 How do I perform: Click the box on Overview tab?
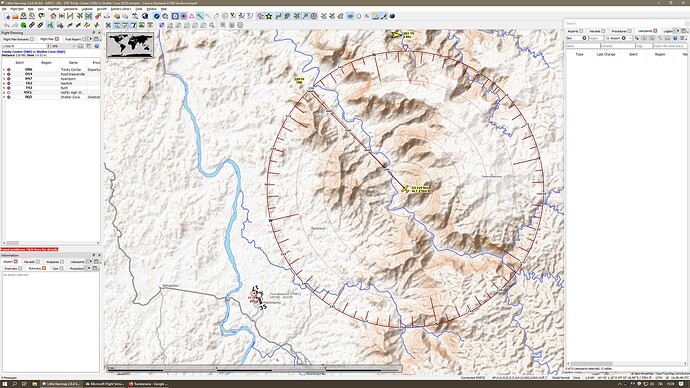pos(20,268)
